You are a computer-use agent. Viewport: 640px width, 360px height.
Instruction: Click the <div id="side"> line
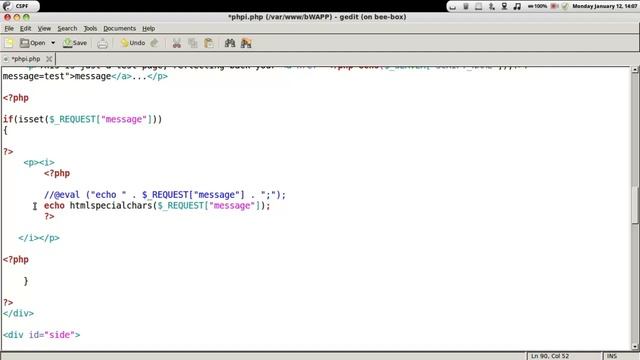pyautogui.click(x=42, y=335)
